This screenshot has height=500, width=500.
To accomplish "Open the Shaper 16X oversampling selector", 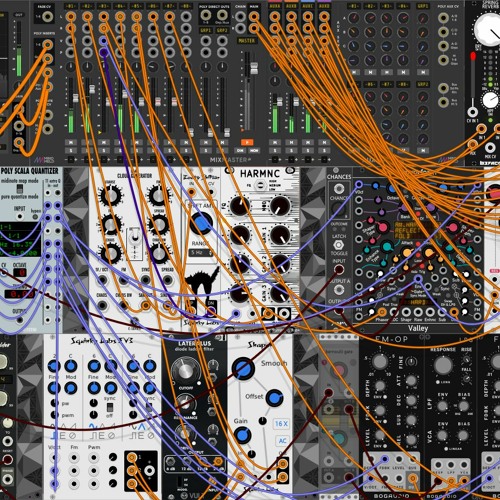I will 281,424.
